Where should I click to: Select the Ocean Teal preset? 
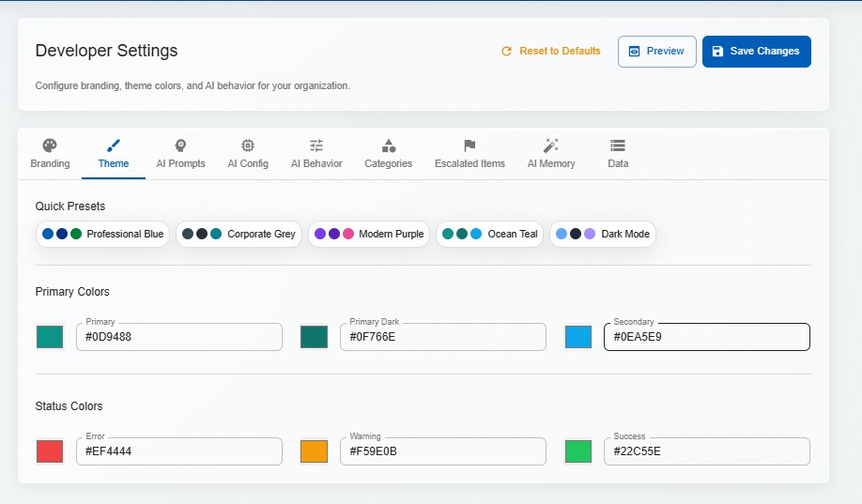pyautogui.click(x=490, y=234)
